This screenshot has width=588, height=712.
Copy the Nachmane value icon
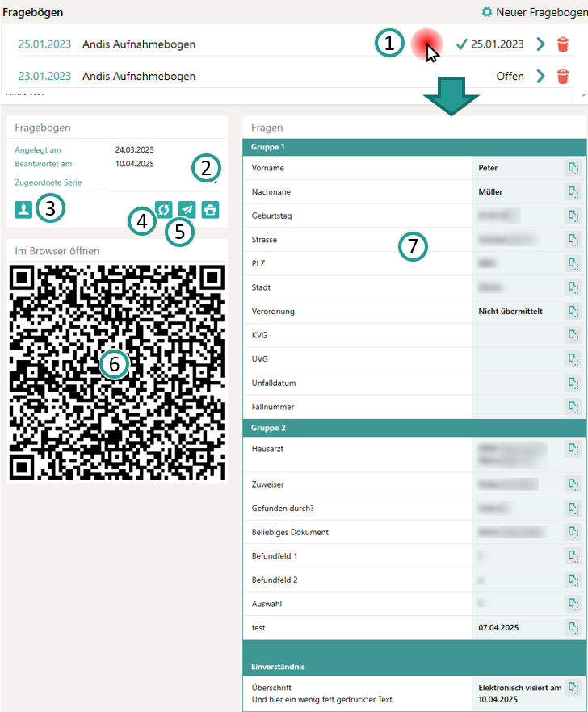573,192
